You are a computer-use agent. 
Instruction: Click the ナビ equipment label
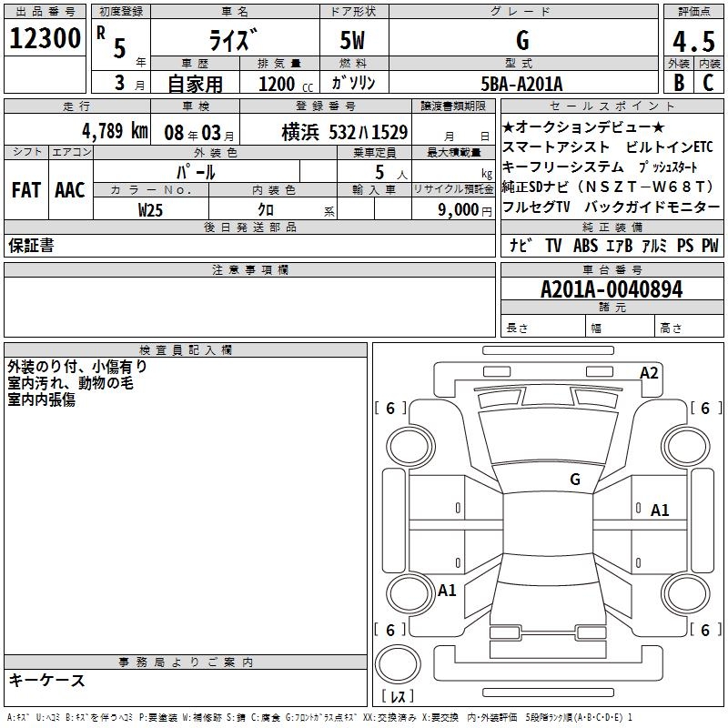click(x=521, y=245)
